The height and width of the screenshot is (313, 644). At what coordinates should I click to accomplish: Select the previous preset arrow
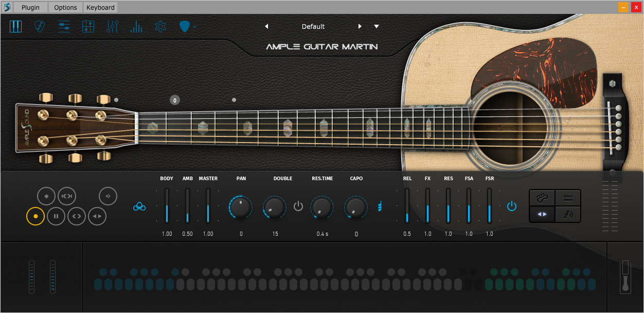pyautogui.click(x=266, y=26)
